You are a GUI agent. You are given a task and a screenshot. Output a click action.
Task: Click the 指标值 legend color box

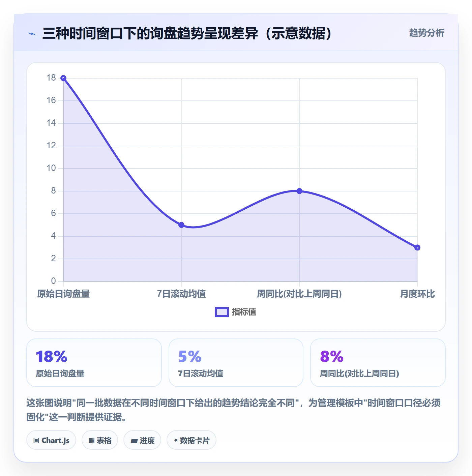pos(222,312)
